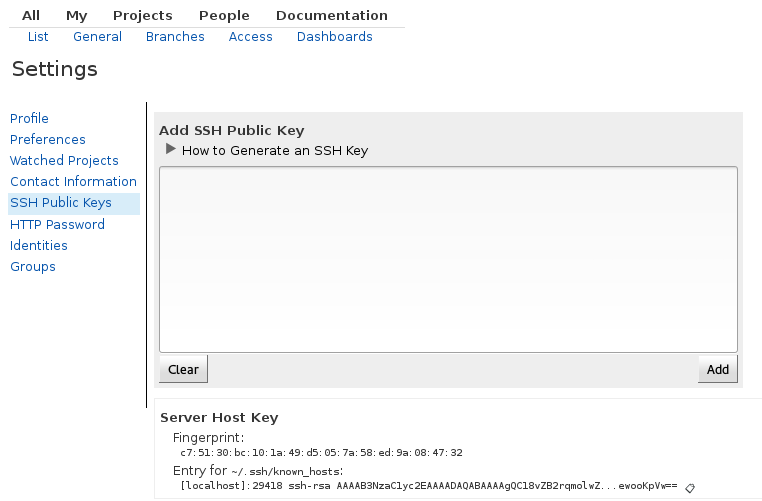Open the Access submenu link
The width and height of the screenshot is (762, 501).
(x=250, y=37)
